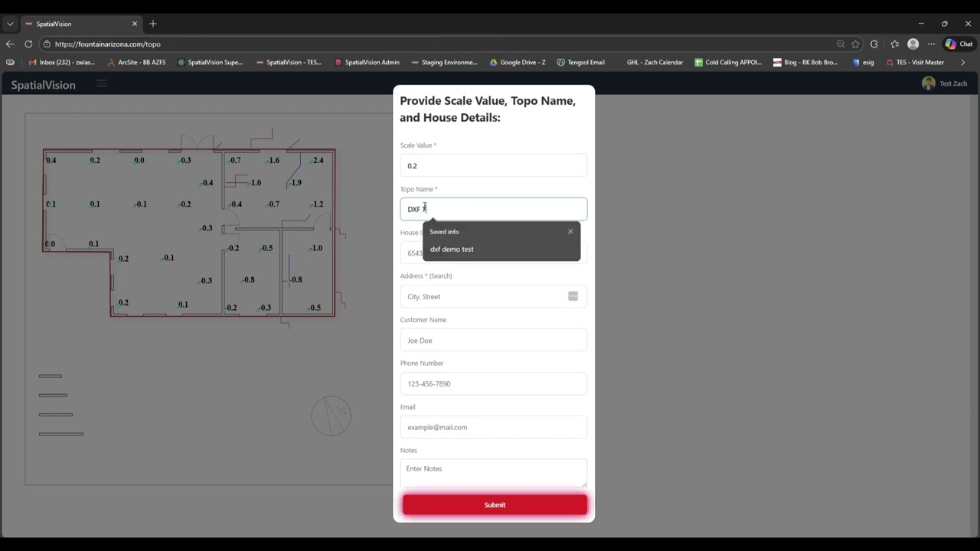Open Google Drive - Z bookmark
Image resolution: width=980 pixels, height=551 pixels.
518,63
